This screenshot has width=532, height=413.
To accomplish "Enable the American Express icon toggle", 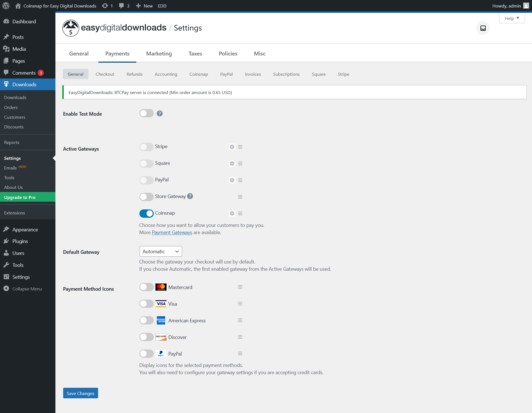I will click(x=146, y=320).
